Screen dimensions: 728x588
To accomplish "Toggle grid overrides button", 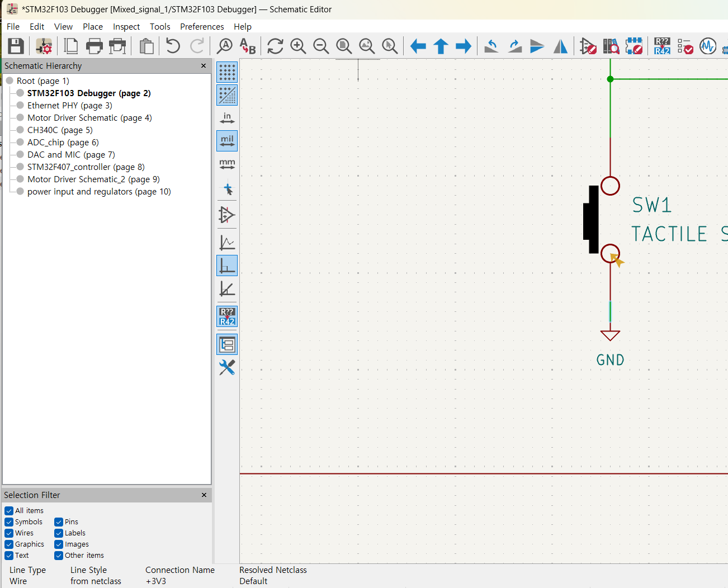I will 227,95.
